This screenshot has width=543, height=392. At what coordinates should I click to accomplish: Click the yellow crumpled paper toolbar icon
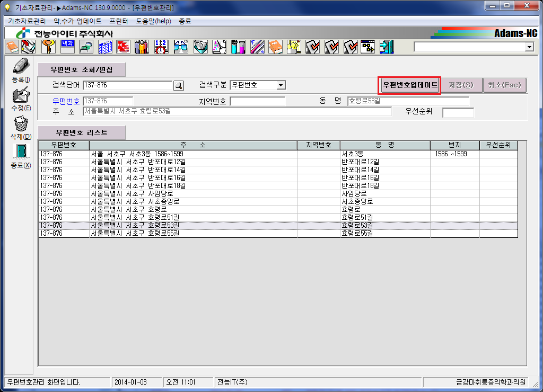tap(294, 47)
